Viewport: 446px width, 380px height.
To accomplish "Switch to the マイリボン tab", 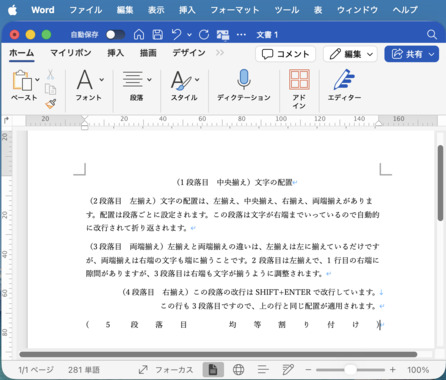I will [71, 53].
